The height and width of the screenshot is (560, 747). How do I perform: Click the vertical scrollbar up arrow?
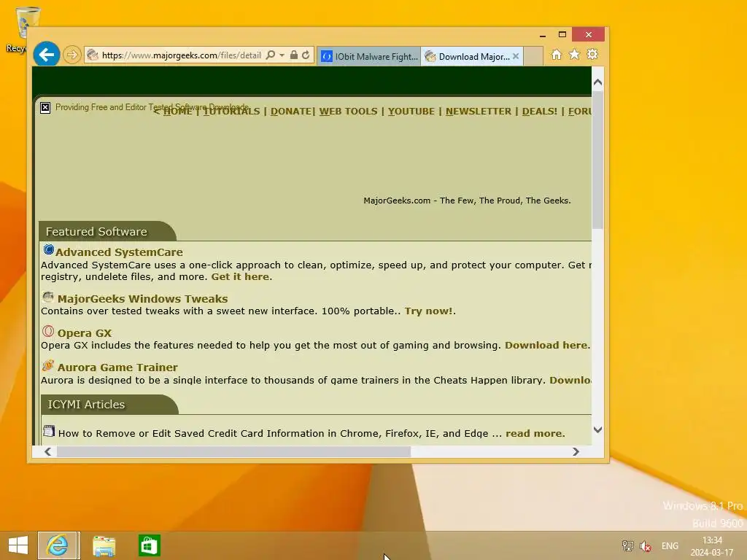pyautogui.click(x=598, y=82)
